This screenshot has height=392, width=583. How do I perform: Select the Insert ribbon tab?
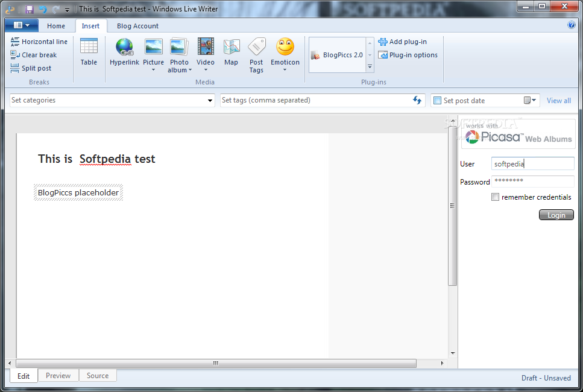(x=90, y=26)
